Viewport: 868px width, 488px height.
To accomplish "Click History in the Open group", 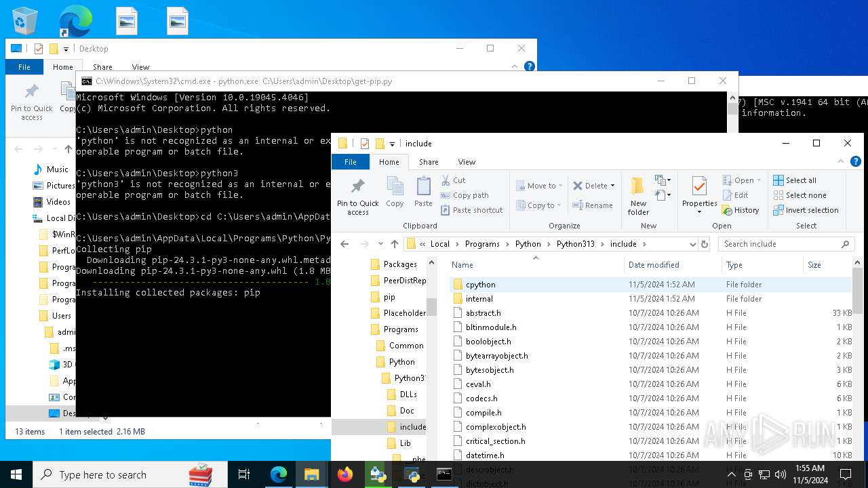I will pos(741,210).
